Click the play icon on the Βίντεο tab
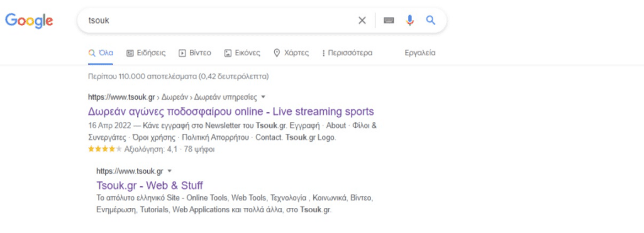Viewport: 644px width, 233px height. coord(182,53)
